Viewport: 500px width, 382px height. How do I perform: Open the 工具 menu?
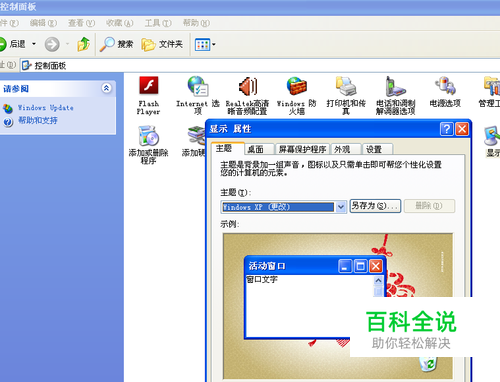coord(158,23)
